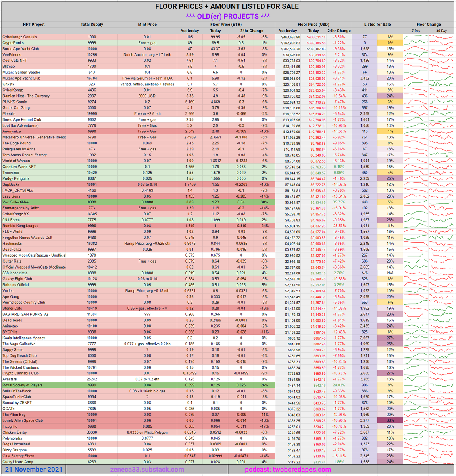Select the Crypto Cannabis Club name cell
The width and height of the screenshot is (456, 476).
[x=21, y=373]
